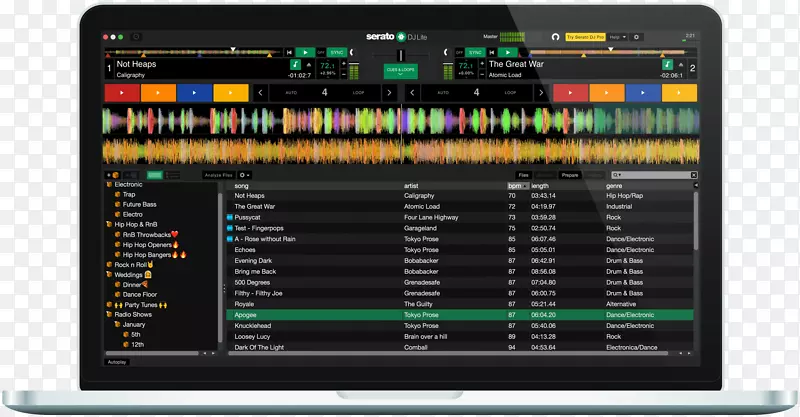Play deck 1 track Not Heaps
The height and width of the screenshot is (417, 800).
[x=305, y=52]
